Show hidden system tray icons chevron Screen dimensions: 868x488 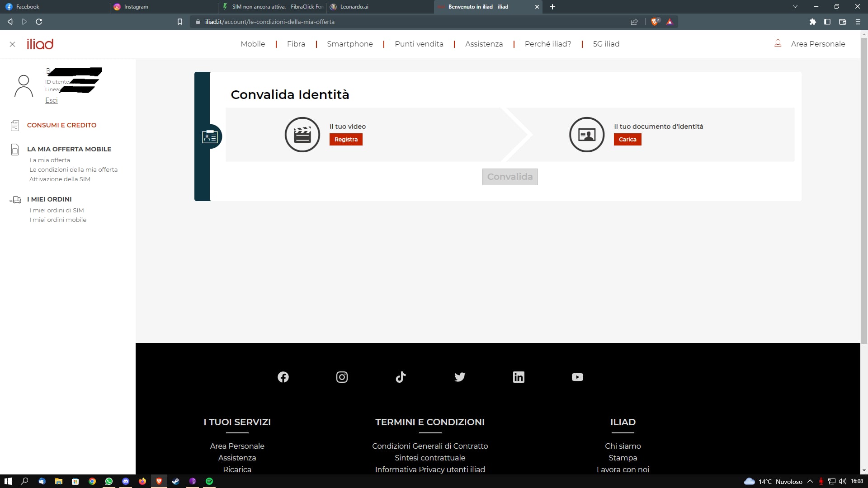[x=810, y=481]
